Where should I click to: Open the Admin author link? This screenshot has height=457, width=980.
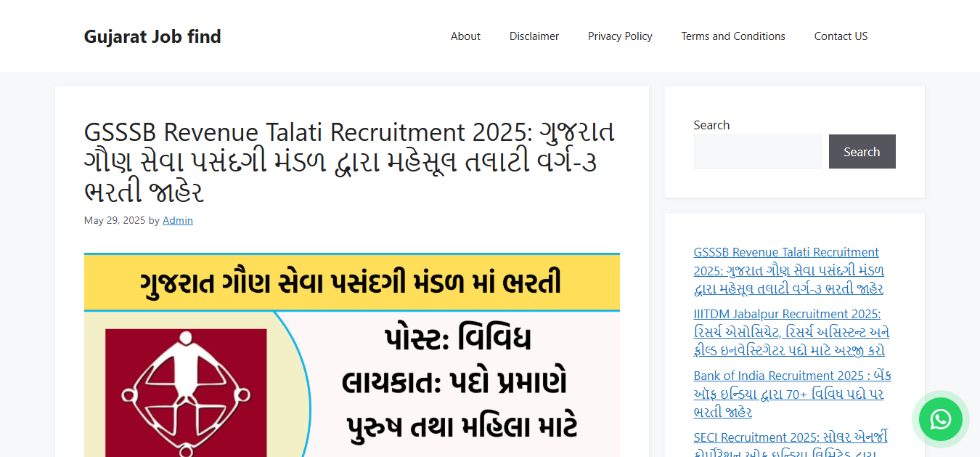(178, 220)
